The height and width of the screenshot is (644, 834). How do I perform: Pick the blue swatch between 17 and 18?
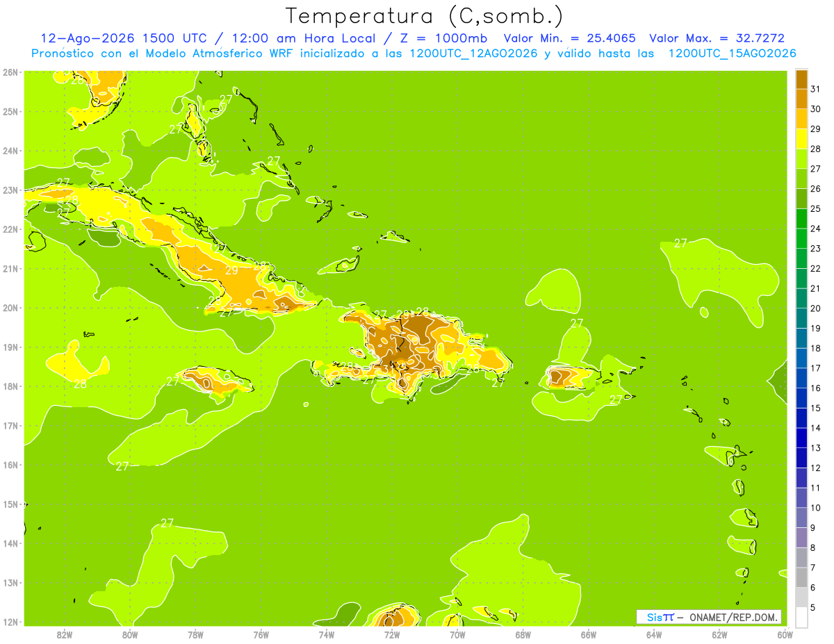[801, 358]
